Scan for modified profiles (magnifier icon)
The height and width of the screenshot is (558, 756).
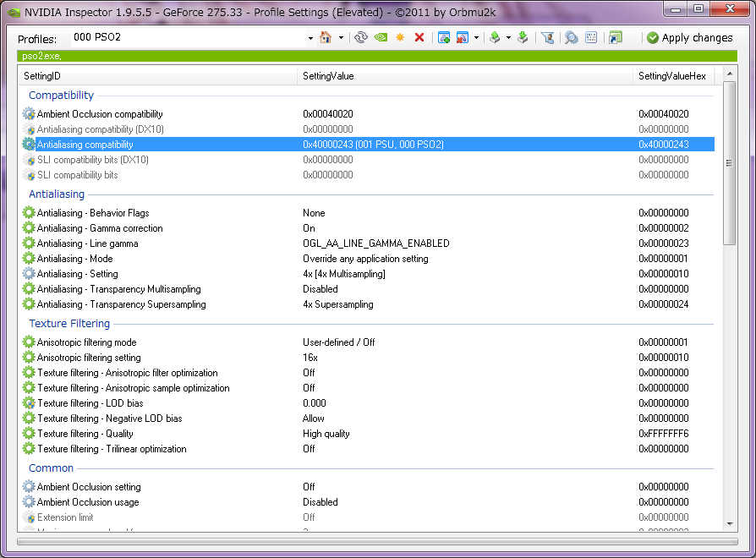pyautogui.click(x=572, y=37)
